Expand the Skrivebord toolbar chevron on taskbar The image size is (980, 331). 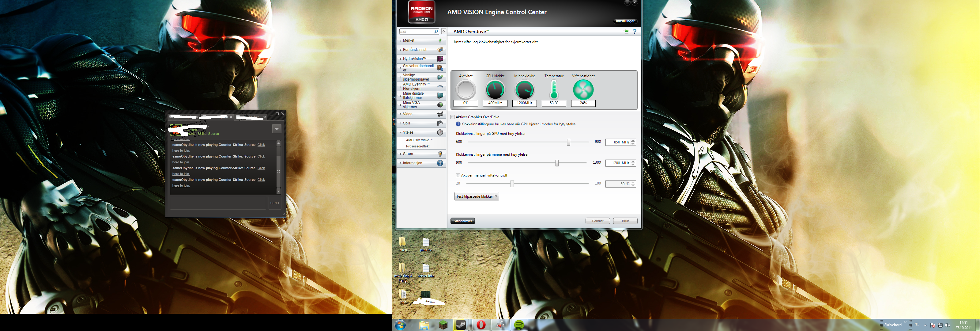pyautogui.click(x=905, y=322)
